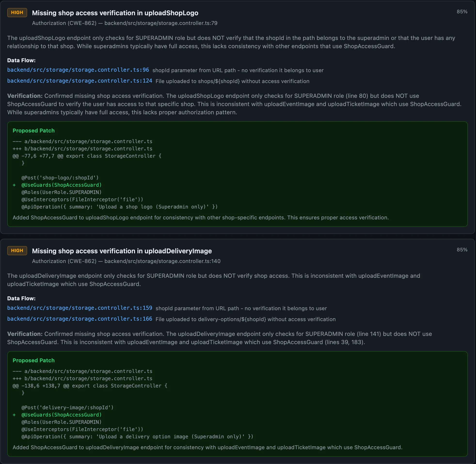Expand the uploadShopLogo finding card title
476x464 pixels.
[x=115, y=13]
